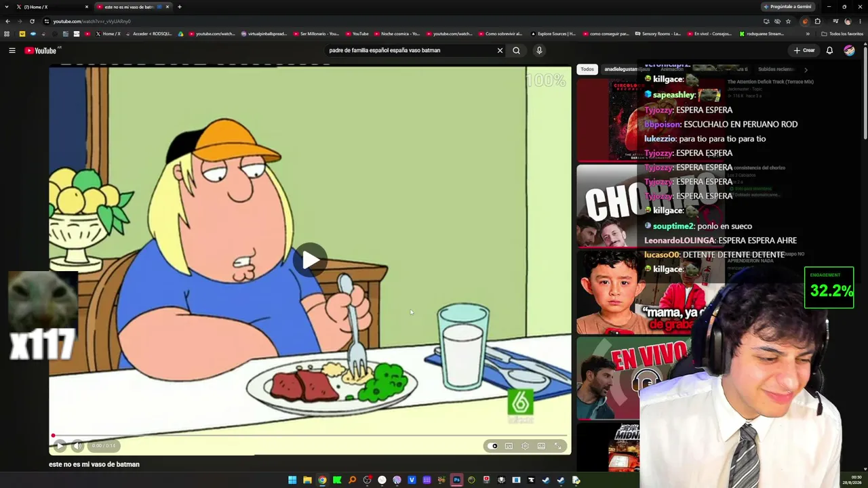Open YouTube notifications bell
868x488 pixels.
[x=829, y=50]
